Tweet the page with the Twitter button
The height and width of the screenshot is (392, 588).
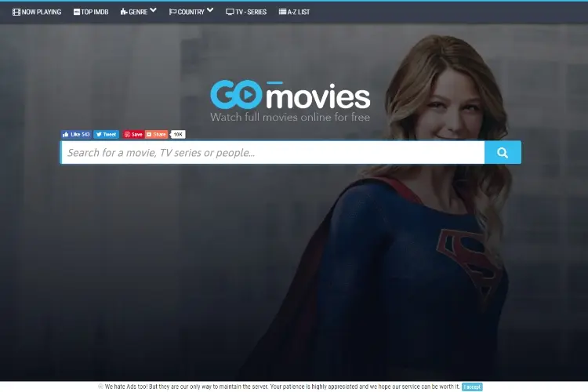[106, 134]
